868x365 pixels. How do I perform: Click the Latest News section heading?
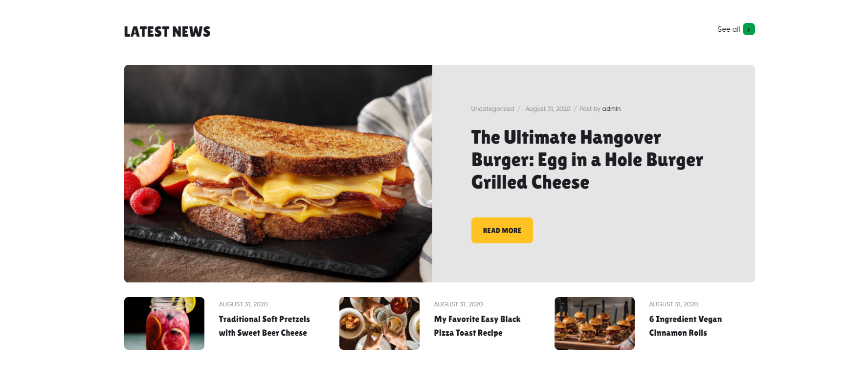167,32
